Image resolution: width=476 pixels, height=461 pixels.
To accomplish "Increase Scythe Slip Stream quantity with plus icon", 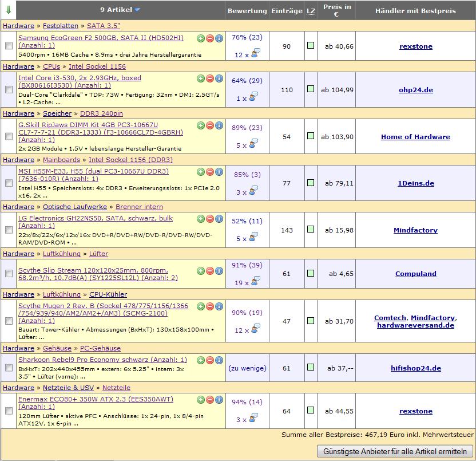I will (x=201, y=271).
